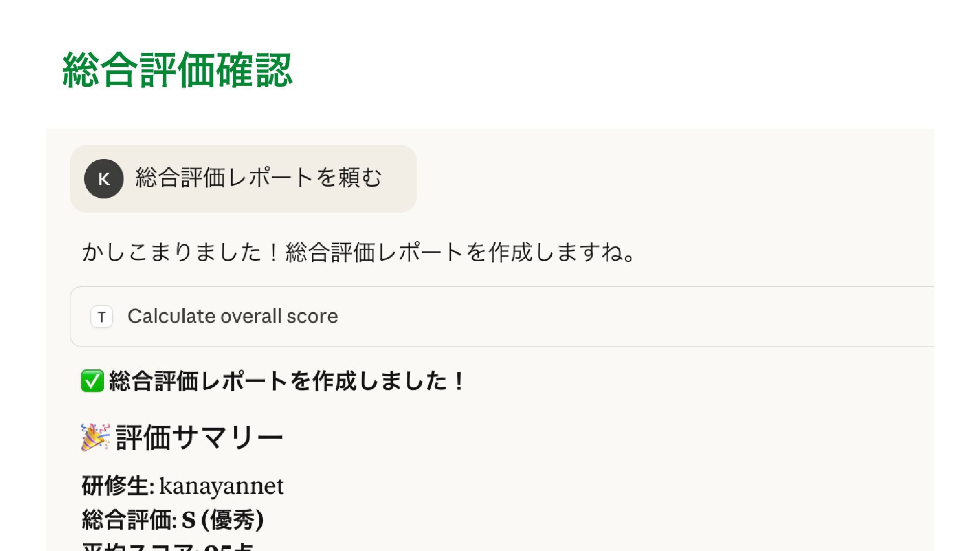Click the 'Calculate overall score' label text

point(233,316)
